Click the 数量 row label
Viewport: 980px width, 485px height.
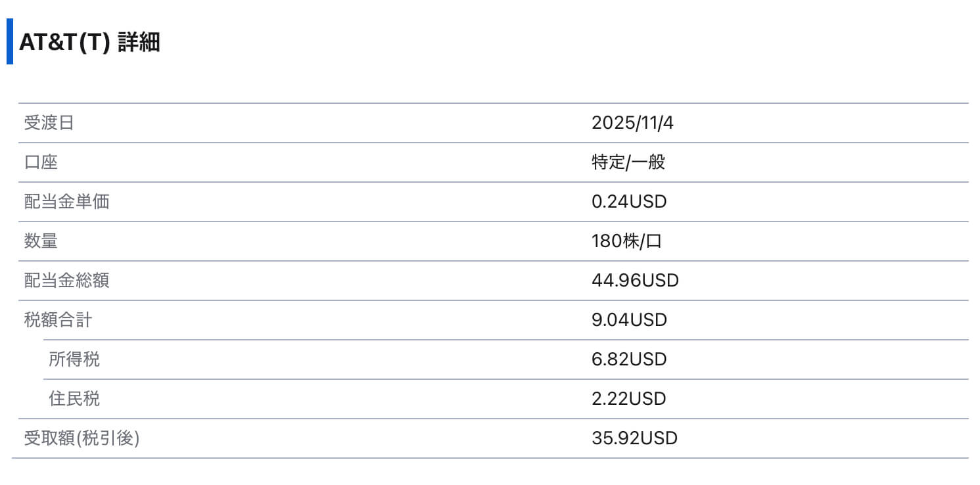click(x=41, y=241)
